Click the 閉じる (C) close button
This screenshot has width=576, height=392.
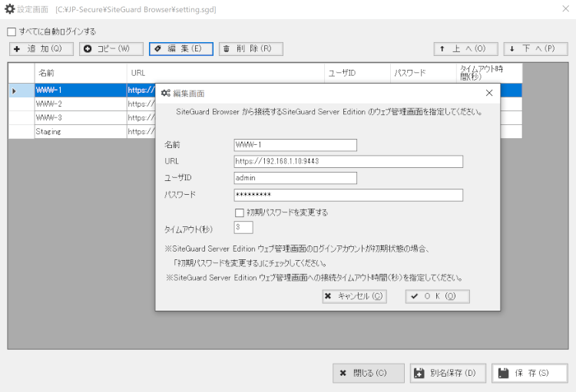click(368, 374)
